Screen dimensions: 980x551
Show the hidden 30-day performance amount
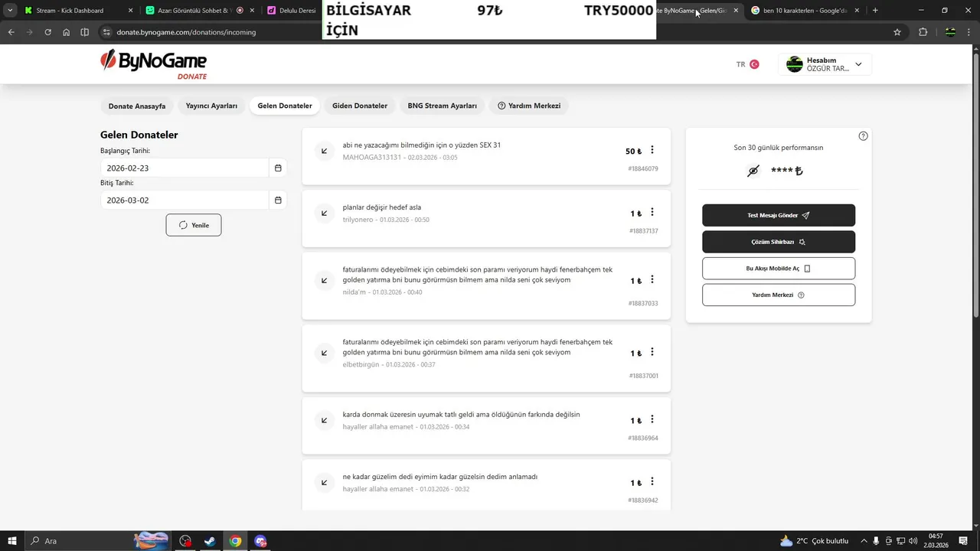[x=753, y=171]
